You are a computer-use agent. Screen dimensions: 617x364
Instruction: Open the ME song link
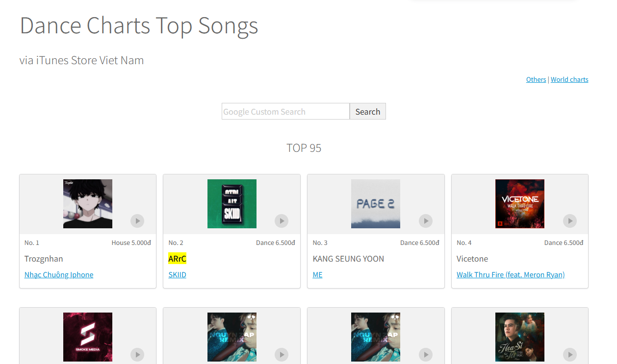(x=318, y=275)
